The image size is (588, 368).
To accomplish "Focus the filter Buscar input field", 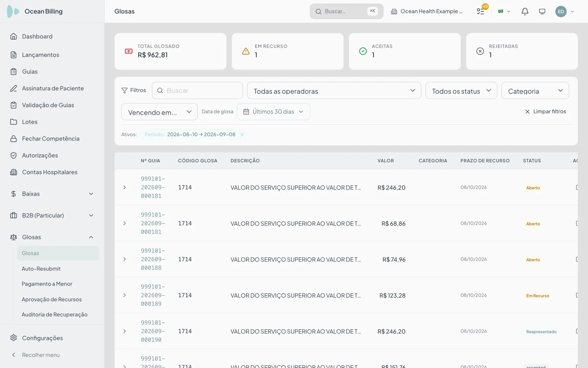I will pyautogui.click(x=197, y=91).
